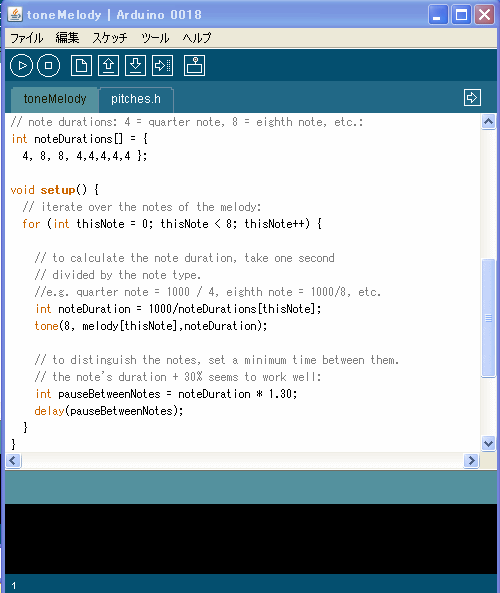500x593 pixels.
Task: Click the vertical scrollbar thumb
Action: [x=488, y=318]
